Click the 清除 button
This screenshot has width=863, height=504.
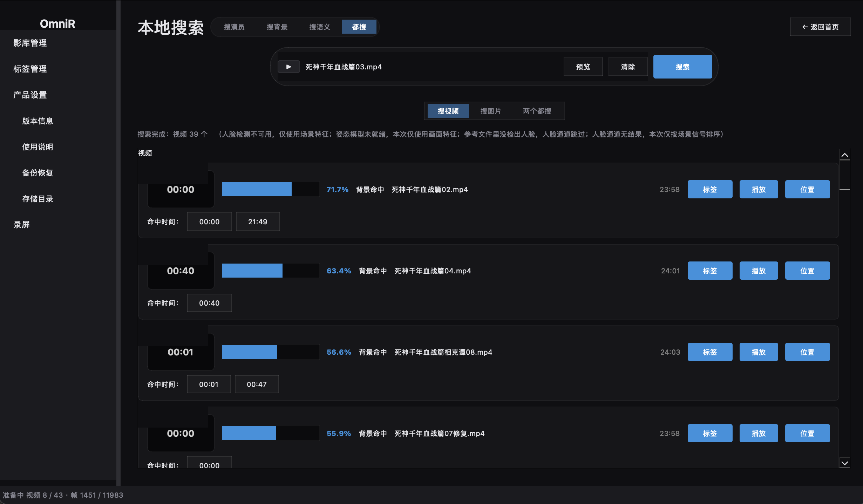[628, 67]
